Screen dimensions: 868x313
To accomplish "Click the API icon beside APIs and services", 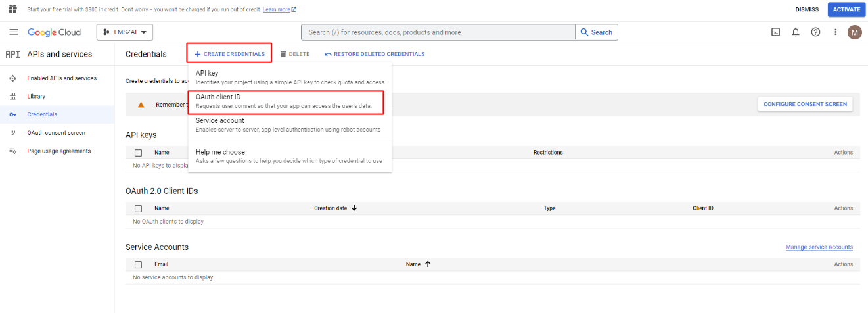I will (12, 54).
